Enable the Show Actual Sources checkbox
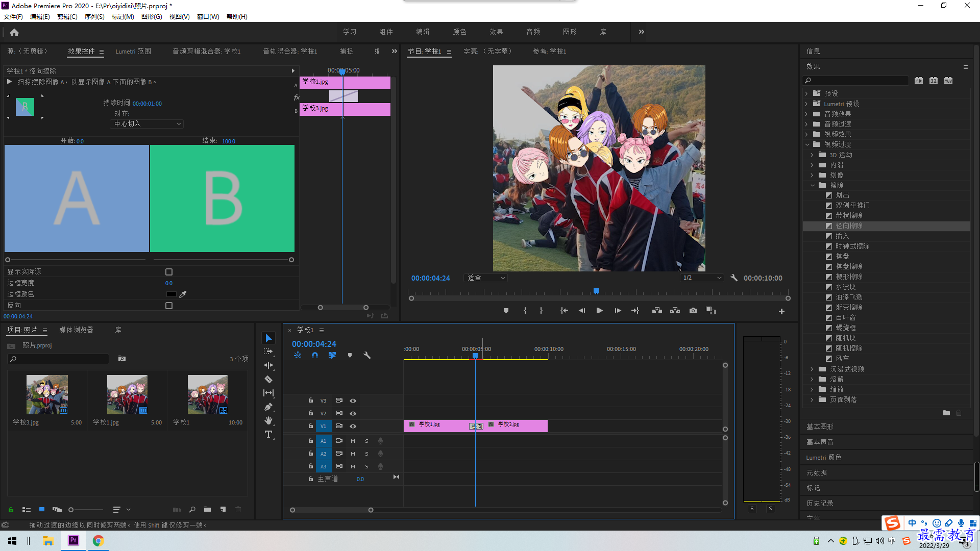980x551 pixels. point(169,272)
